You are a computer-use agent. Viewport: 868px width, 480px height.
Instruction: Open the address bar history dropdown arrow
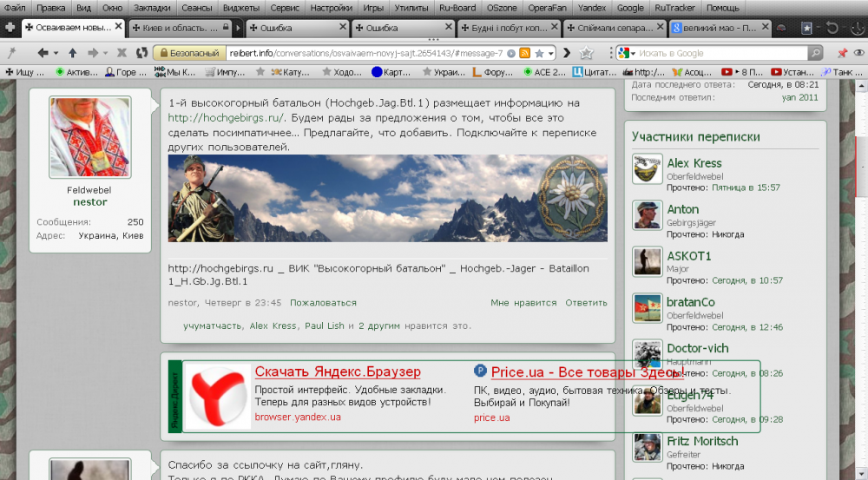coord(551,54)
